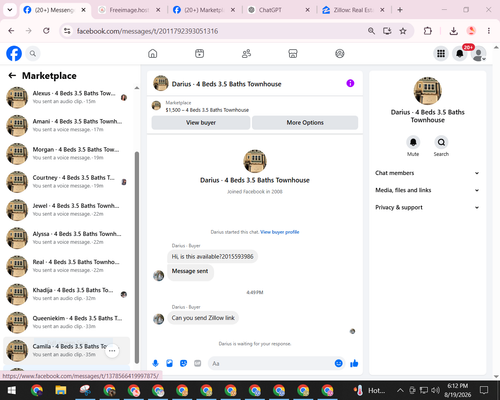Open Queeniekim townhouse conversation
500x400 pixels.
point(67,322)
